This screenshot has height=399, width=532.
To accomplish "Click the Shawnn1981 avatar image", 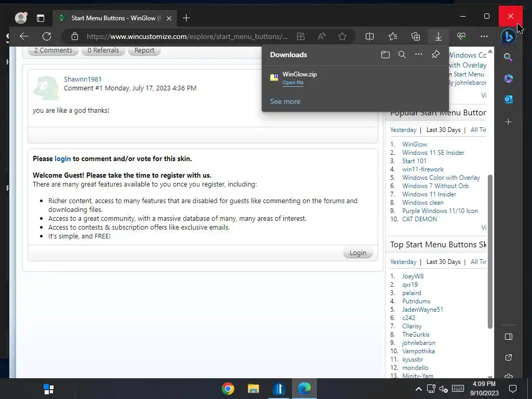I will [x=46, y=88].
